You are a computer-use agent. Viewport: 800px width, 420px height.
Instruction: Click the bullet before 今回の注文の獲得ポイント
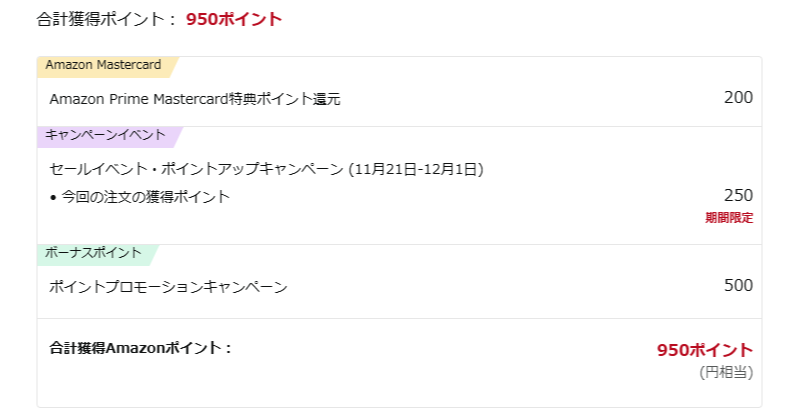click(x=53, y=197)
